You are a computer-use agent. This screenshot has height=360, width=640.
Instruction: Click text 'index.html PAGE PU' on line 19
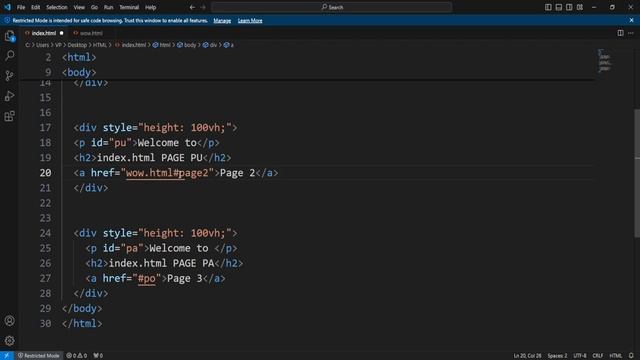pyautogui.click(x=149, y=158)
